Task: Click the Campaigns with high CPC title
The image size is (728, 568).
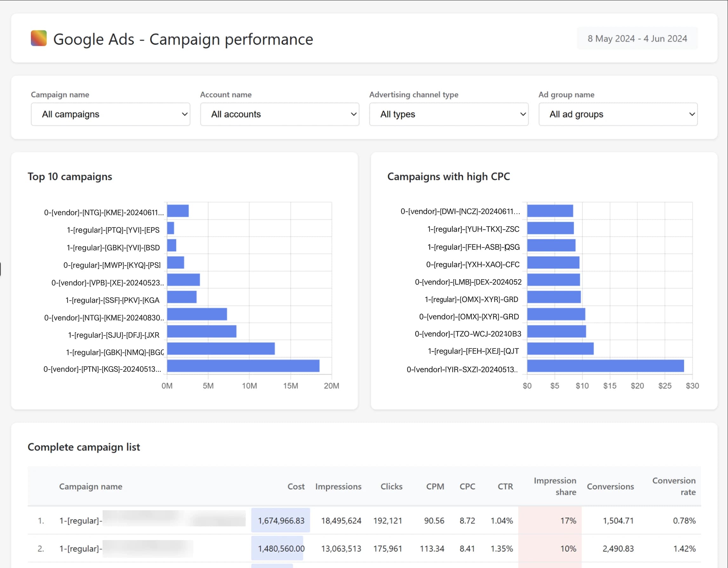Action: point(448,176)
